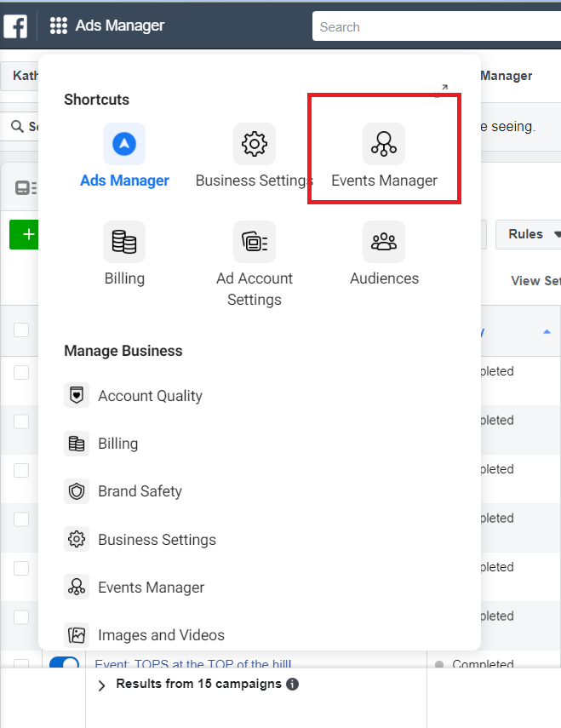Click the Results from 15 campaigns text
The width and height of the screenshot is (561, 728).
click(198, 684)
